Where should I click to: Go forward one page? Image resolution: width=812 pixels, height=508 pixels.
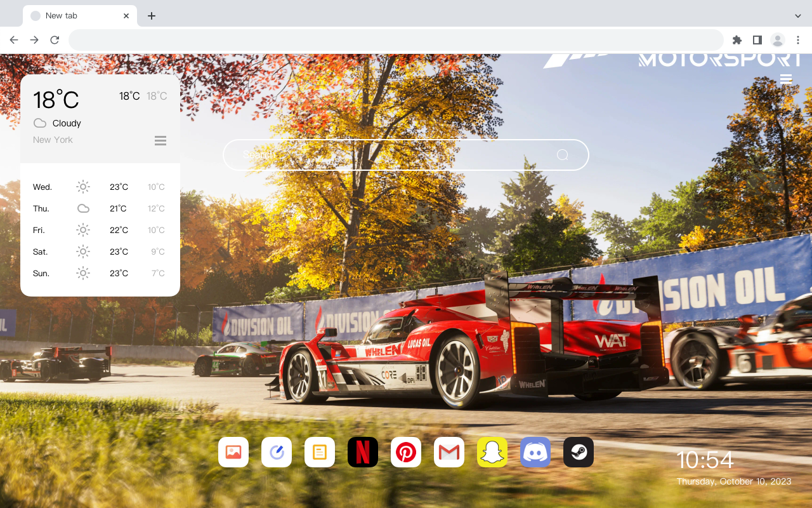[x=34, y=40]
